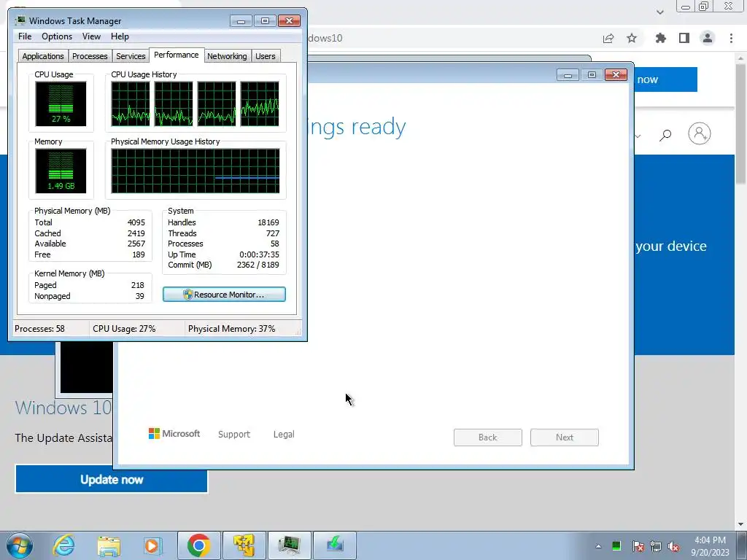Click the Back button in the assistant window
747x560 pixels.
click(x=488, y=437)
